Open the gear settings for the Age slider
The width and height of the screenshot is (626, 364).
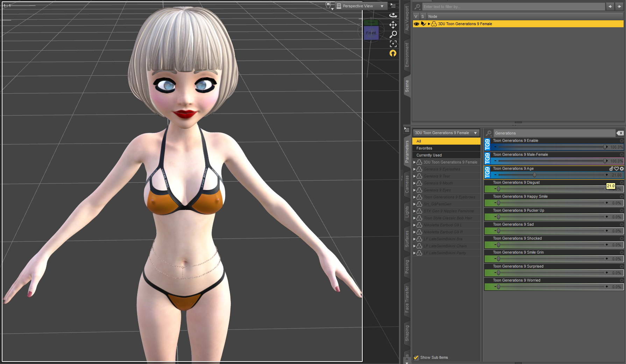(621, 169)
